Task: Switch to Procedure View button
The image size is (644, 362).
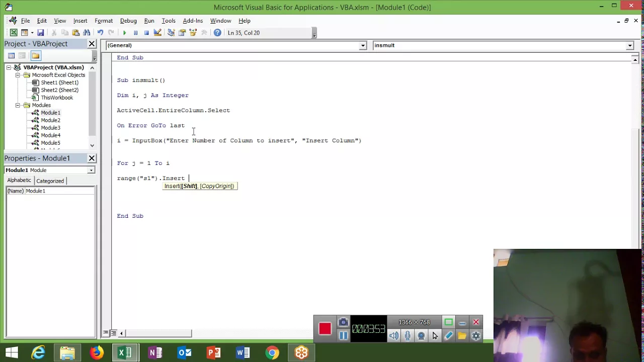Action: (x=106, y=333)
